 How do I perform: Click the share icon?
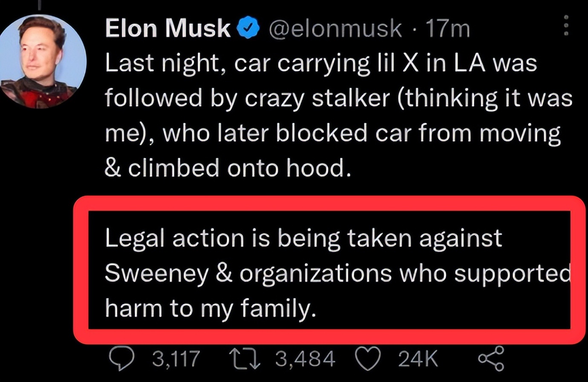[491, 359]
